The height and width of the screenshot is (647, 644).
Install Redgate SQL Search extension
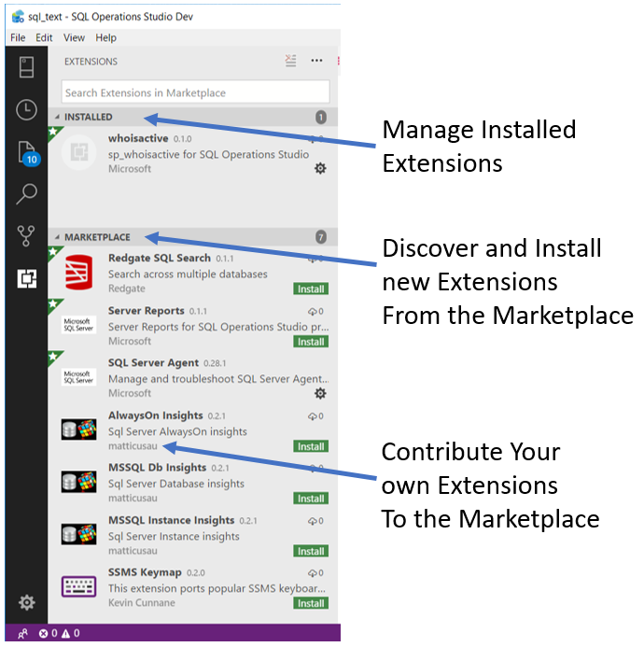click(311, 289)
